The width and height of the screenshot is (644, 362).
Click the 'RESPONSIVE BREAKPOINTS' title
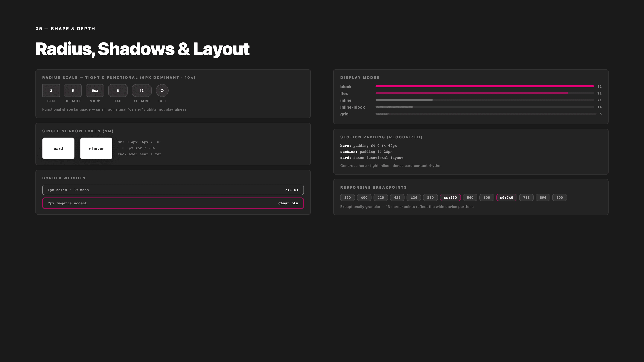click(x=374, y=187)
